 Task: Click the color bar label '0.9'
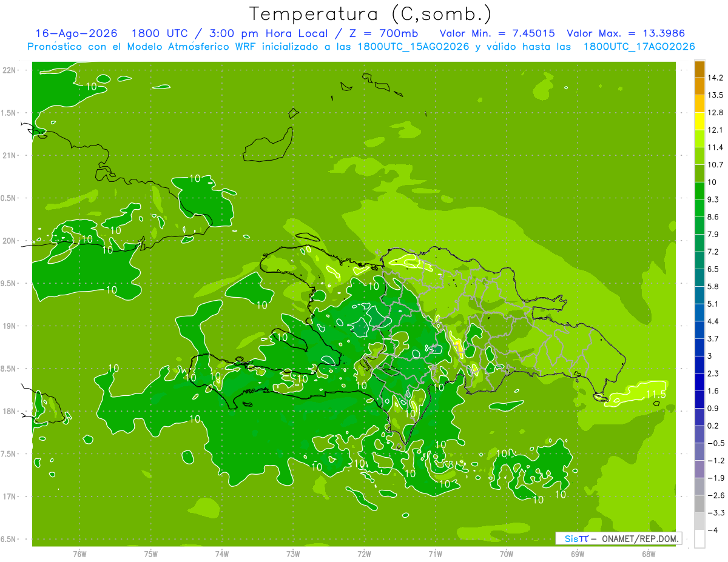(x=713, y=408)
